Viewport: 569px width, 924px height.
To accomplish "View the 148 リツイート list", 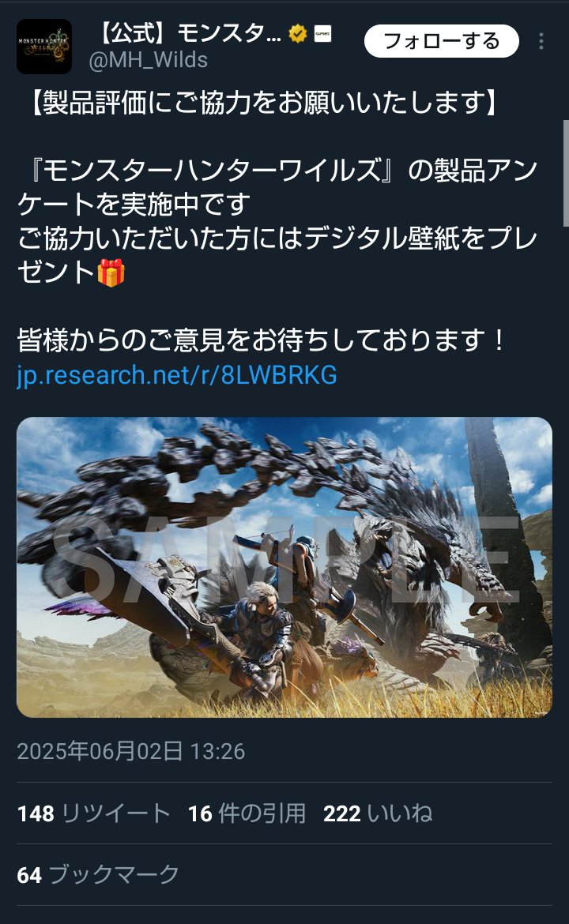I will point(94,813).
